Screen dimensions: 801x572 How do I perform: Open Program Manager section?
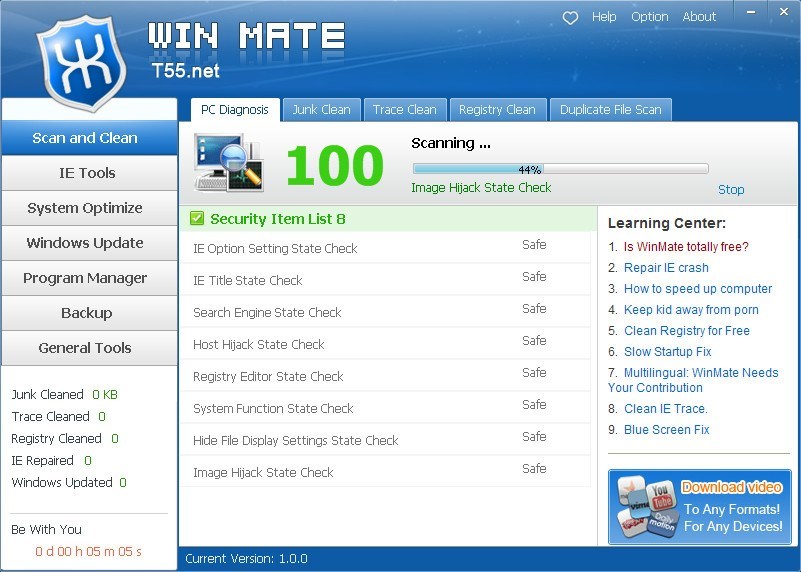[x=89, y=278]
